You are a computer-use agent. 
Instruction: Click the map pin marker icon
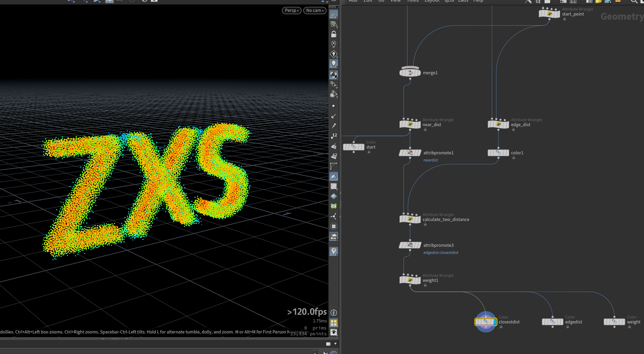click(333, 251)
